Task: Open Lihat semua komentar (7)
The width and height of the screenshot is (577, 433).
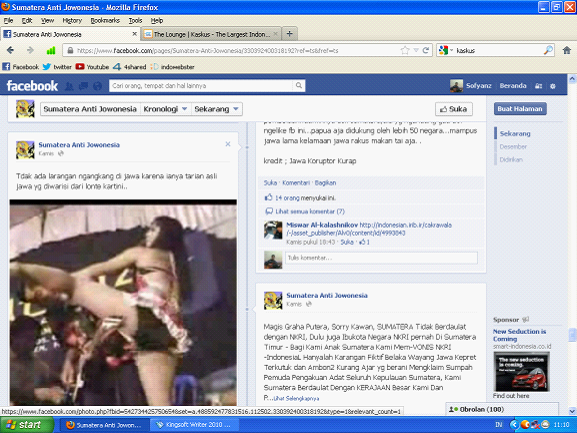Action: pyautogui.click(x=310, y=211)
